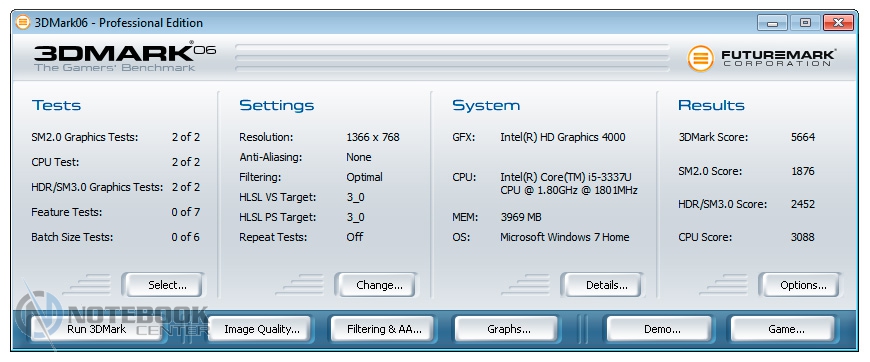Click the SM2.0 Graphics Tests label

[85, 137]
